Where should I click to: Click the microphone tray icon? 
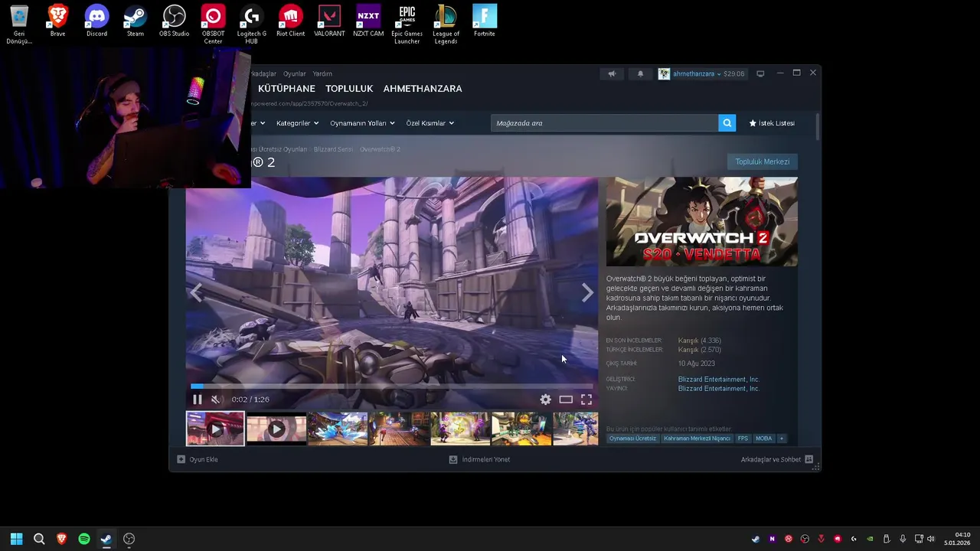[x=903, y=539]
